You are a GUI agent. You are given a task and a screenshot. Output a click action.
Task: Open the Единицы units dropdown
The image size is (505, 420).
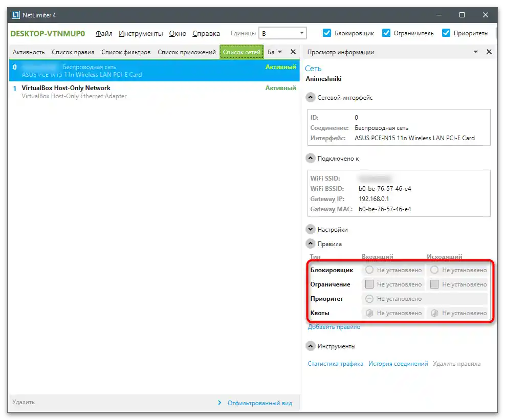click(x=282, y=33)
